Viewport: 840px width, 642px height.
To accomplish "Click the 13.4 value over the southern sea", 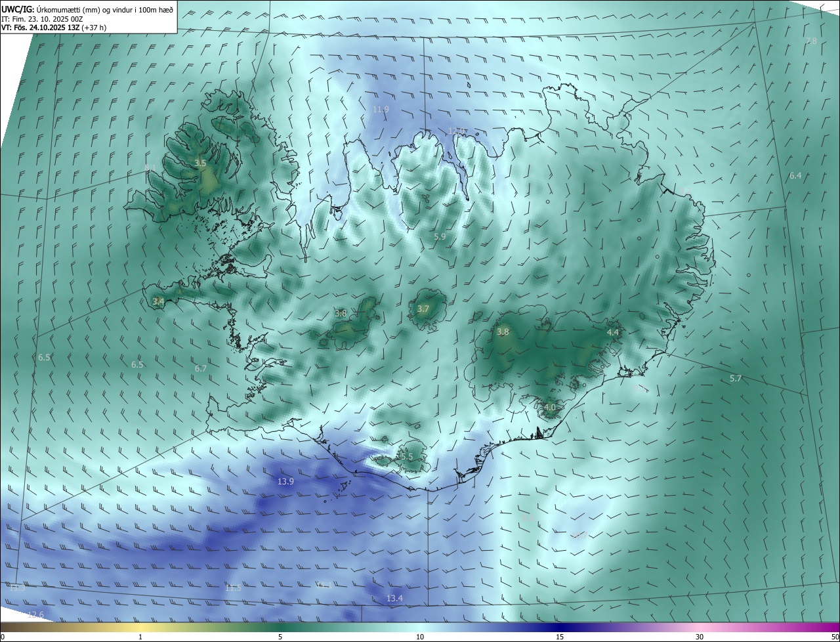I will [394, 598].
